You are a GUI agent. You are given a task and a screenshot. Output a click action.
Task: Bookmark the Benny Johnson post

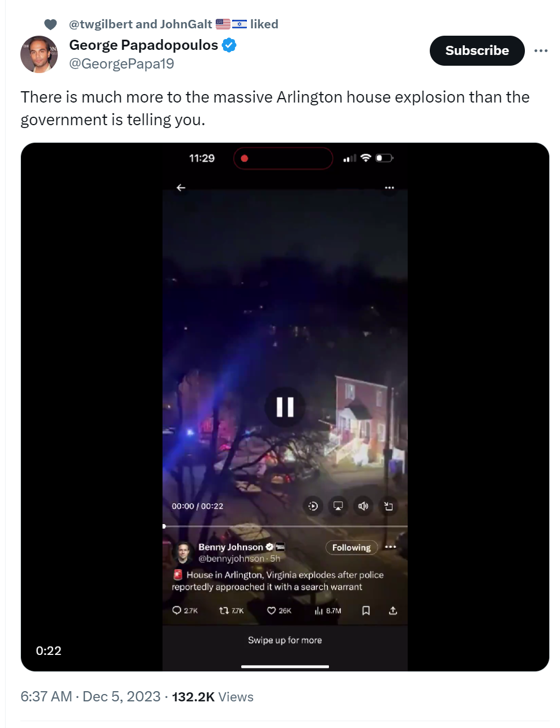pos(366,611)
